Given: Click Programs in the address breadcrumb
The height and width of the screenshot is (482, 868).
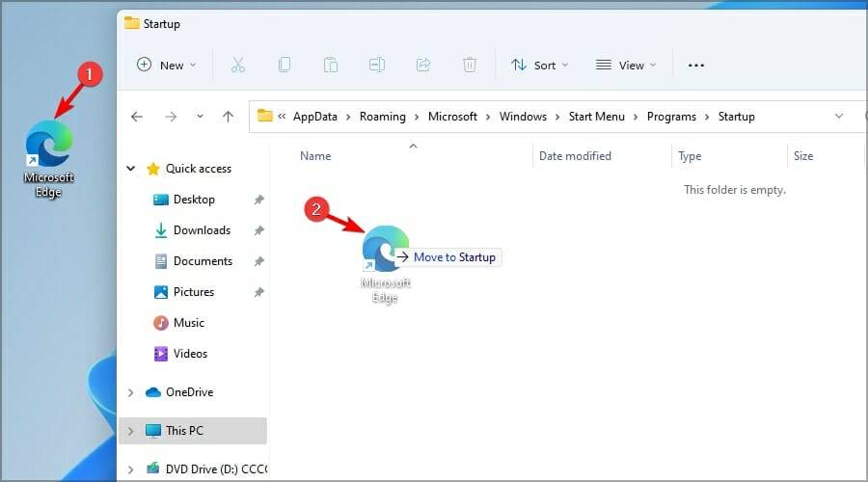Looking at the screenshot, I should point(671,117).
